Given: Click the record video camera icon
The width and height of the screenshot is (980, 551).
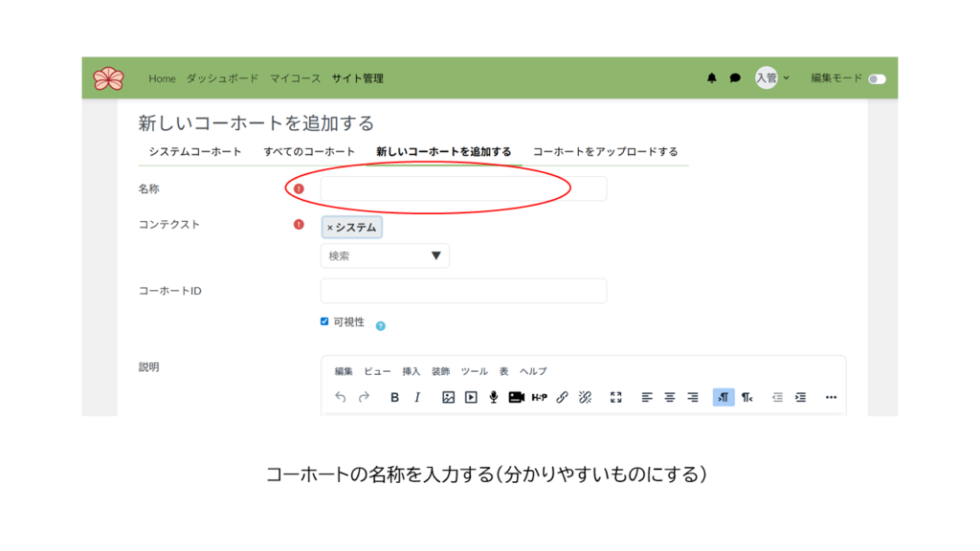Looking at the screenshot, I should [x=517, y=397].
